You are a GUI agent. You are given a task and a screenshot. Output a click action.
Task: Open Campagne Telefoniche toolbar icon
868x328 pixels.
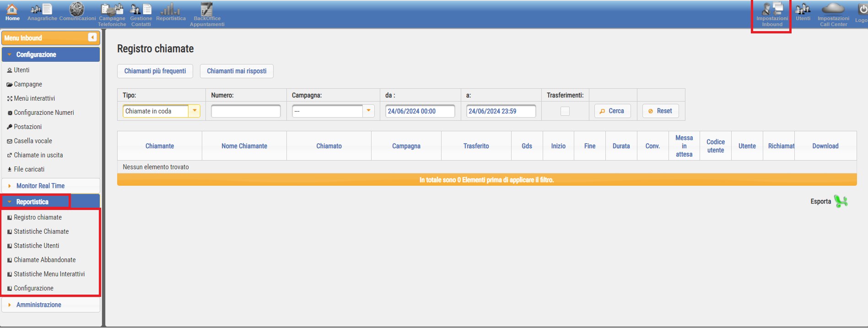[x=112, y=14]
